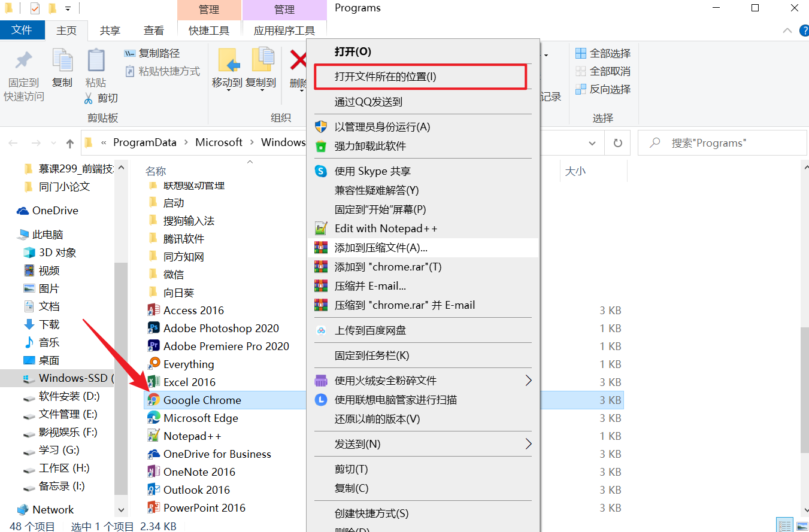Click the Name (名称) column header
Image resolution: width=809 pixels, height=532 pixels.
pyautogui.click(x=156, y=171)
